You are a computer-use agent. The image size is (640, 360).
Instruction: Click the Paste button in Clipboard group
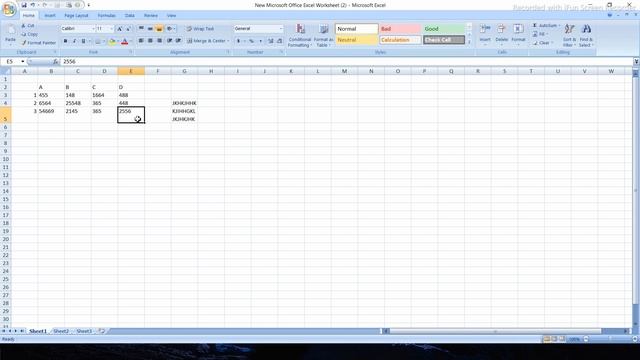[x=10, y=34]
